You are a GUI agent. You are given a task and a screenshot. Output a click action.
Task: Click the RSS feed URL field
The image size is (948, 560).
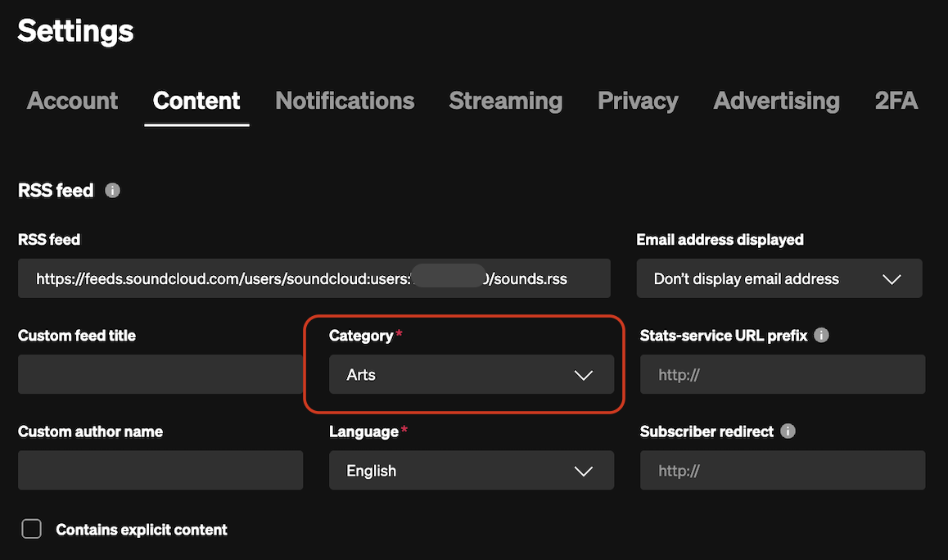[x=314, y=279]
